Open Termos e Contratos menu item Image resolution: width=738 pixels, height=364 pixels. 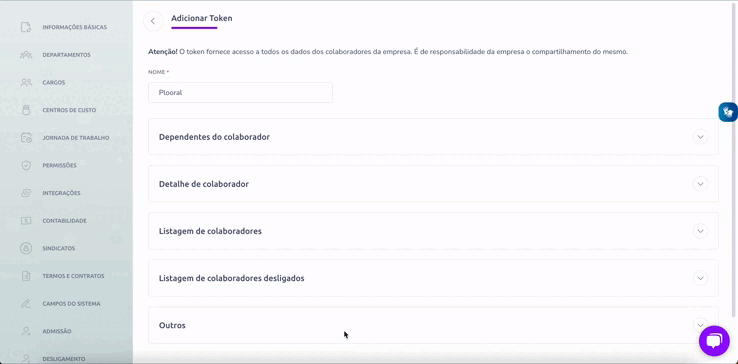pyautogui.click(x=73, y=276)
